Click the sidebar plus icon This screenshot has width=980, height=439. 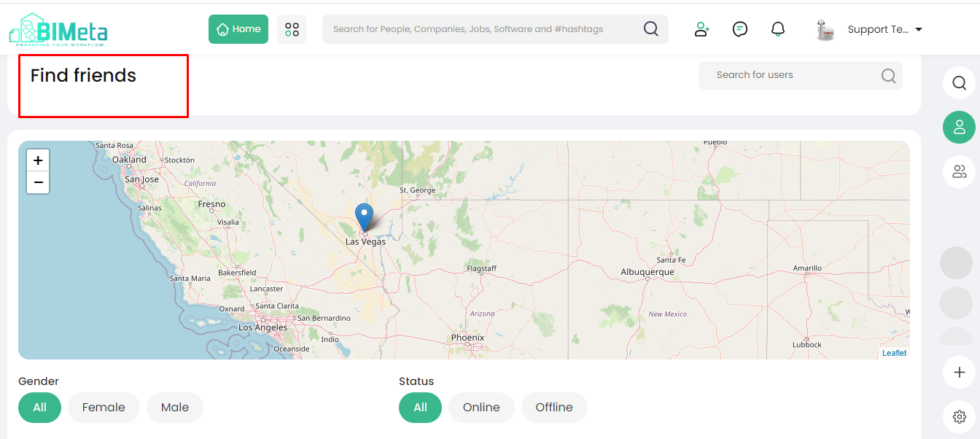pos(959,373)
